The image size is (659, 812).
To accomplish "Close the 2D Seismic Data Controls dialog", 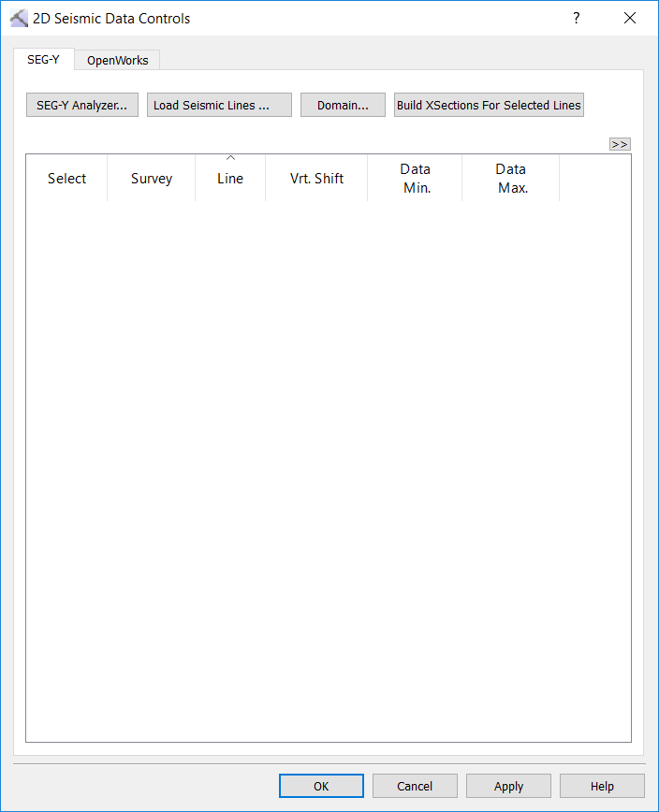I will pyautogui.click(x=630, y=18).
